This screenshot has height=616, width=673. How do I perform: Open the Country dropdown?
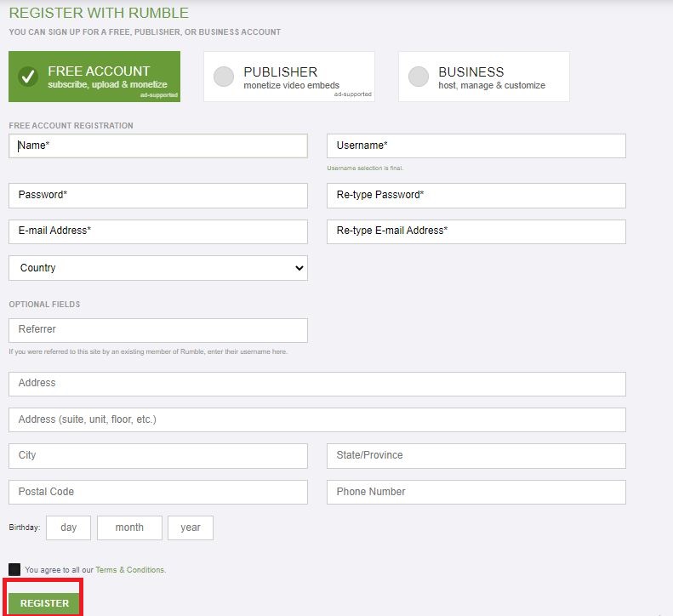[158, 268]
